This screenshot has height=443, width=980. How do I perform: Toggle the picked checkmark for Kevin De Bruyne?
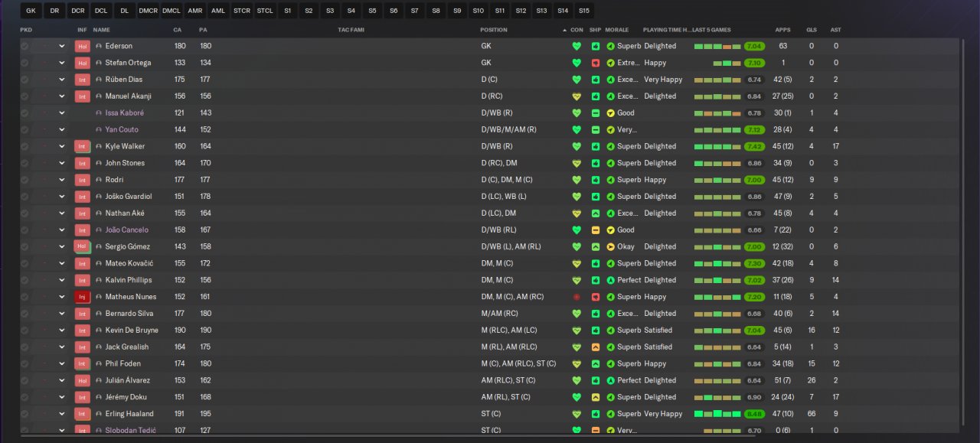pyautogui.click(x=24, y=331)
